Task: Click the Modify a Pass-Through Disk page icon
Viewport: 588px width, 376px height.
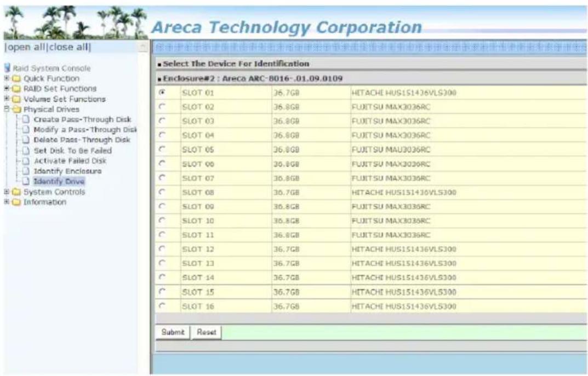Action: click(26, 130)
